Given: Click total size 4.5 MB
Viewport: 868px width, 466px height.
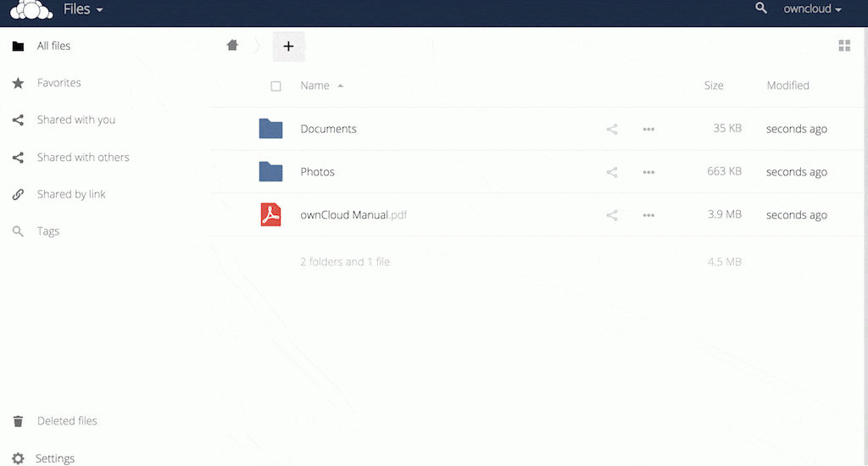Looking at the screenshot, I should click(724, 262).
